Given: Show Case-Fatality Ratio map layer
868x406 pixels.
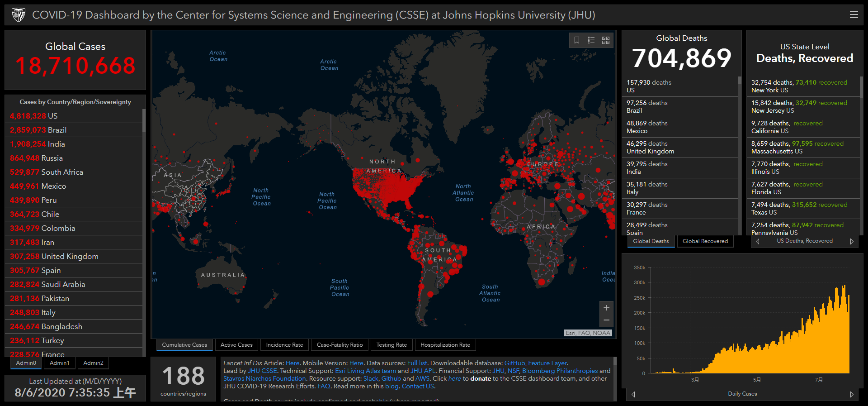Looking at the screenshot, I should 340,345.
